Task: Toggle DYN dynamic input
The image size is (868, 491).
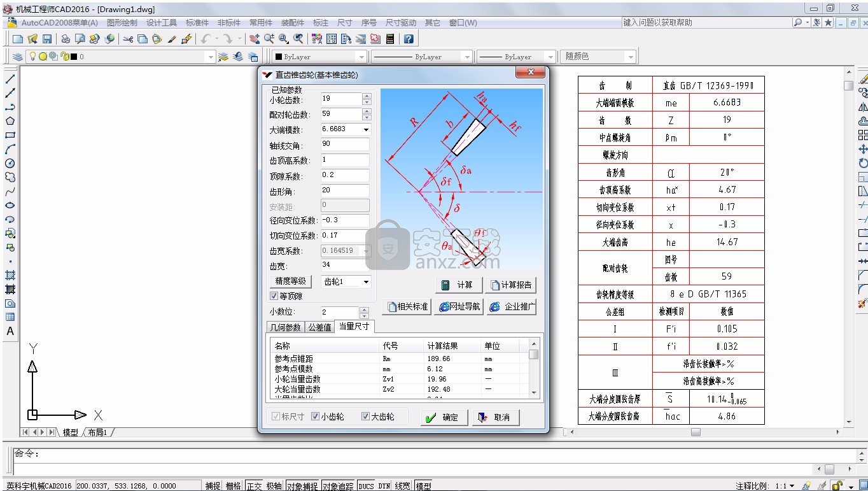Action: [x=384, y=486]
